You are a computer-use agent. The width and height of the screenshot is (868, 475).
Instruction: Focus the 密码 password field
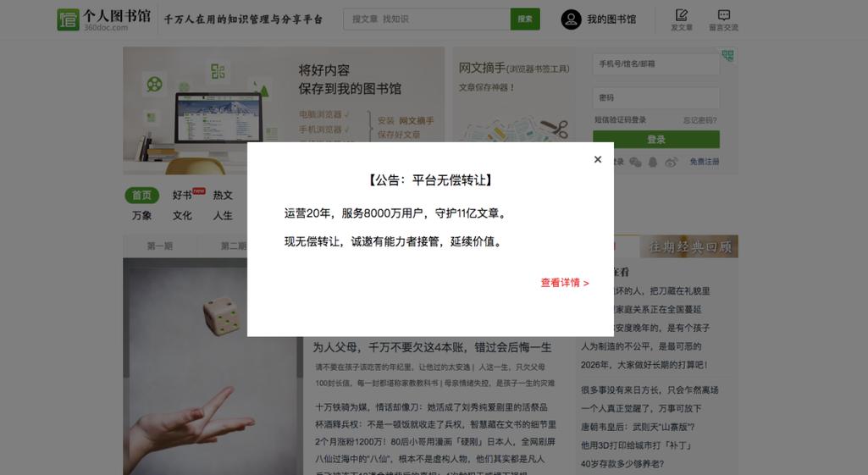click(x=656, y=98)
